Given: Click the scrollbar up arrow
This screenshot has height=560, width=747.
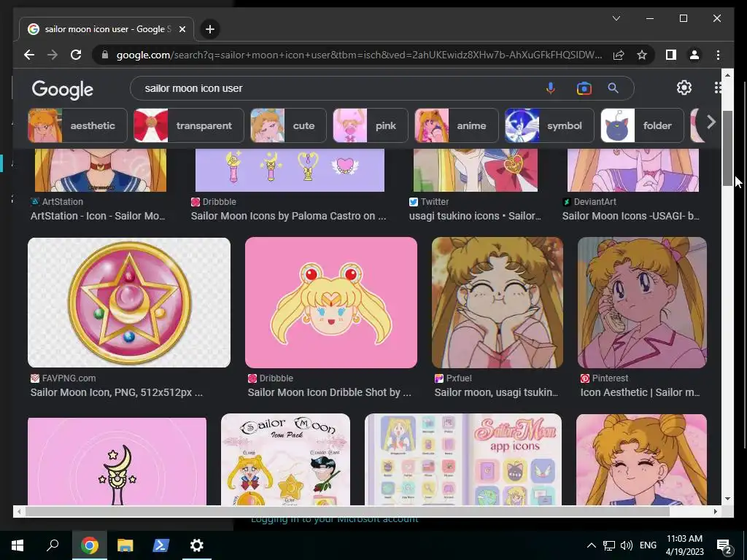Looking at the screenshot, I should [727, 75].
